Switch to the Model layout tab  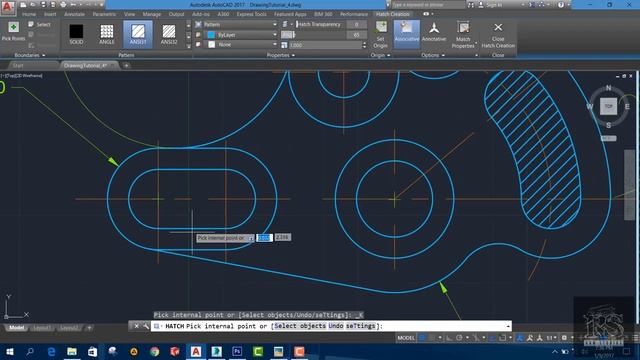17,328
